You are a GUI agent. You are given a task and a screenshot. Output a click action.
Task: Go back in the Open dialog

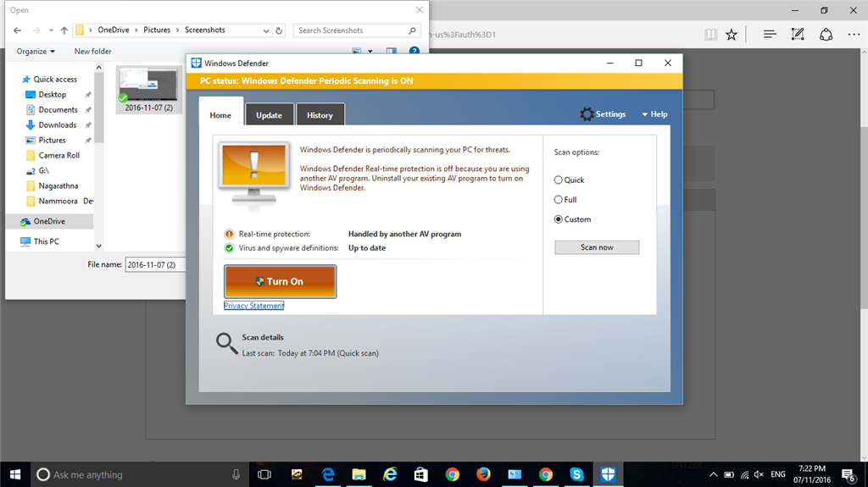(x=18, y=30)
